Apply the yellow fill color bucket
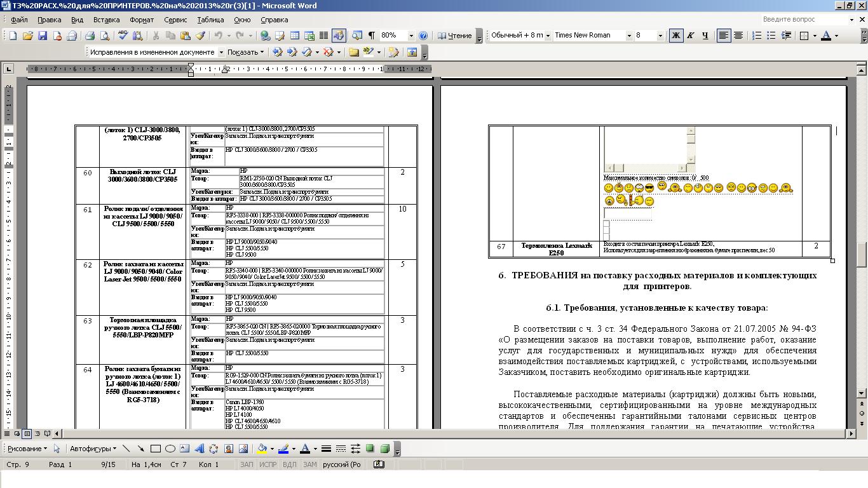 tap(262, 449)
